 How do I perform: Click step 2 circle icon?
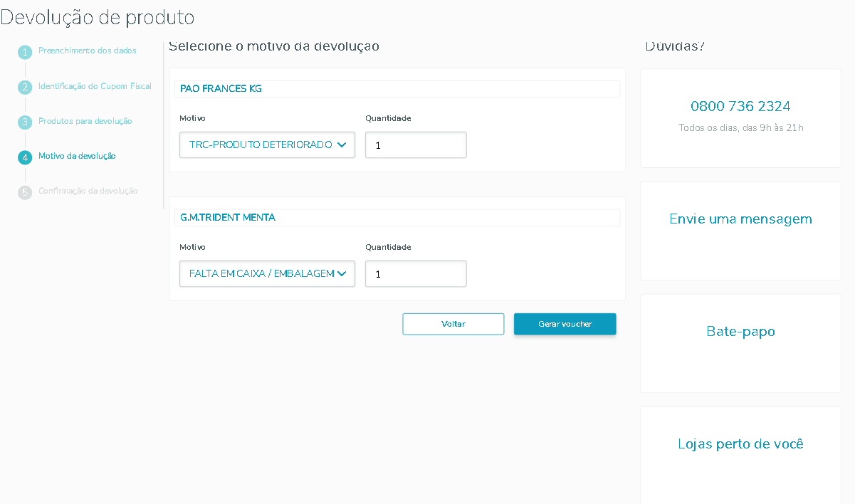[x=25, y=87]
